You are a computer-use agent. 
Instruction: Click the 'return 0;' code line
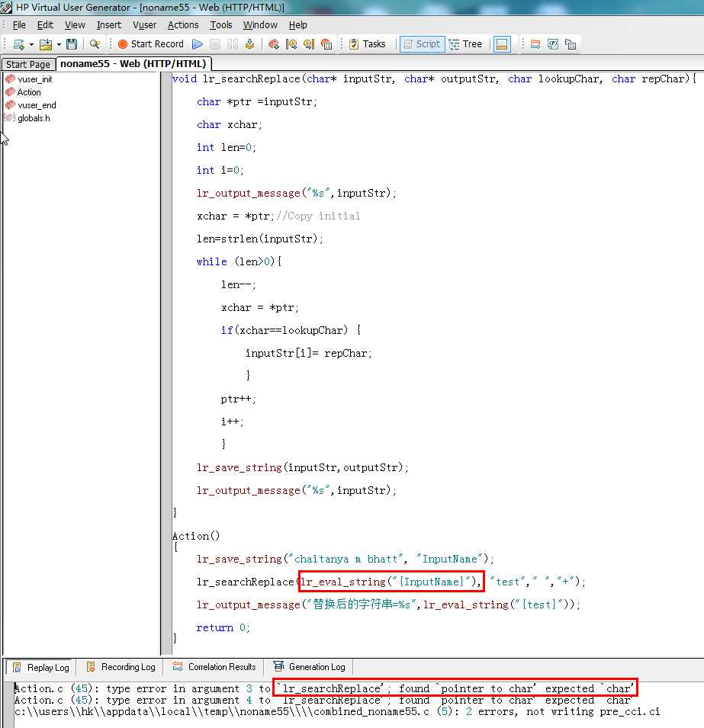[223, 627]
